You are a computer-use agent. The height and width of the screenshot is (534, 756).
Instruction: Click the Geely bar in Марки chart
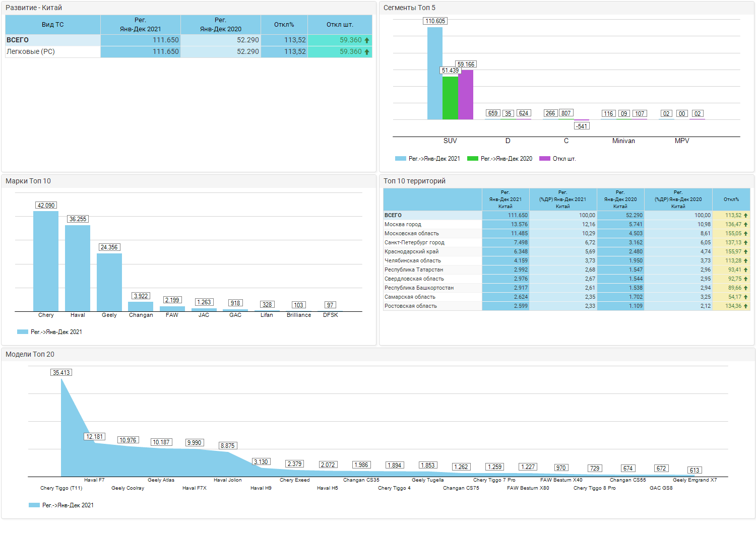tap(109, 283)
